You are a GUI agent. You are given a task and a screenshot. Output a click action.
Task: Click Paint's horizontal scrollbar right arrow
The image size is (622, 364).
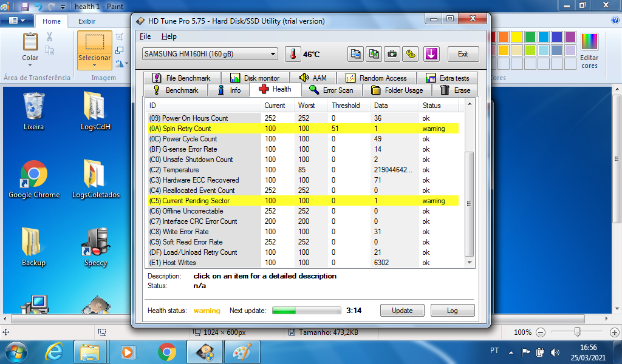coord(606,318)
